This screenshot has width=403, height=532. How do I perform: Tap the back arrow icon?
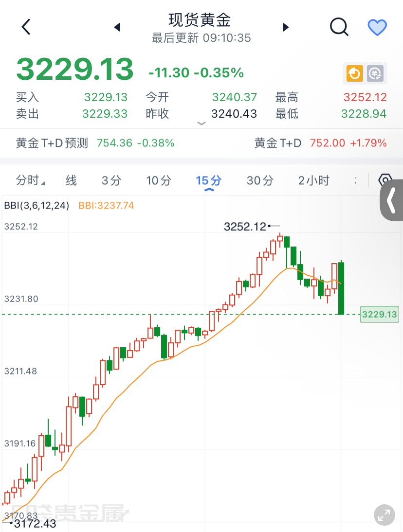click(x=26, y=27)
